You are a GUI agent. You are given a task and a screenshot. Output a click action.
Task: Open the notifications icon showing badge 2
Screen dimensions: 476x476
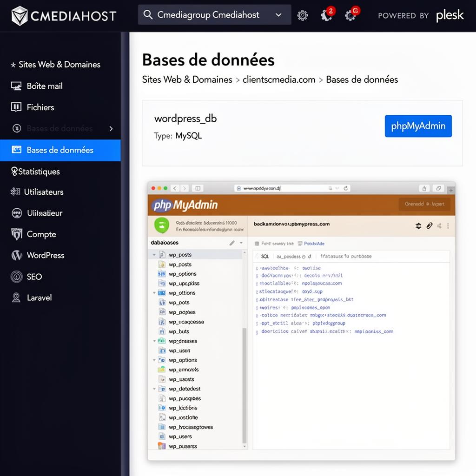[x=327, y=14]
